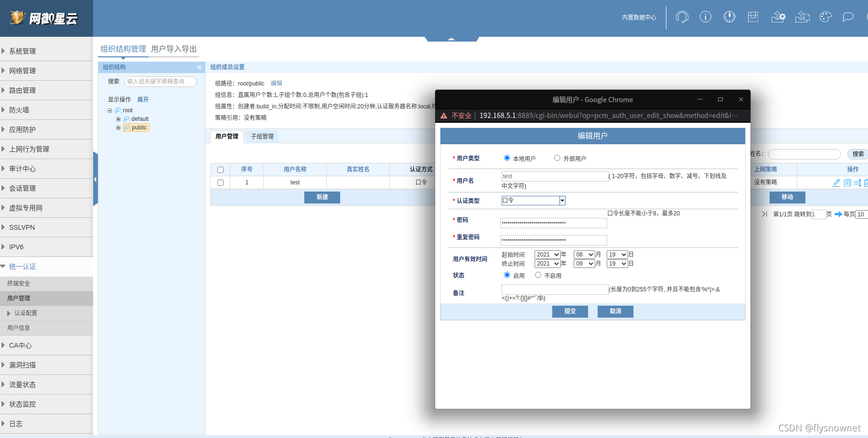Click the 密码 password field
868x438 pixels.
pos(554,223)
